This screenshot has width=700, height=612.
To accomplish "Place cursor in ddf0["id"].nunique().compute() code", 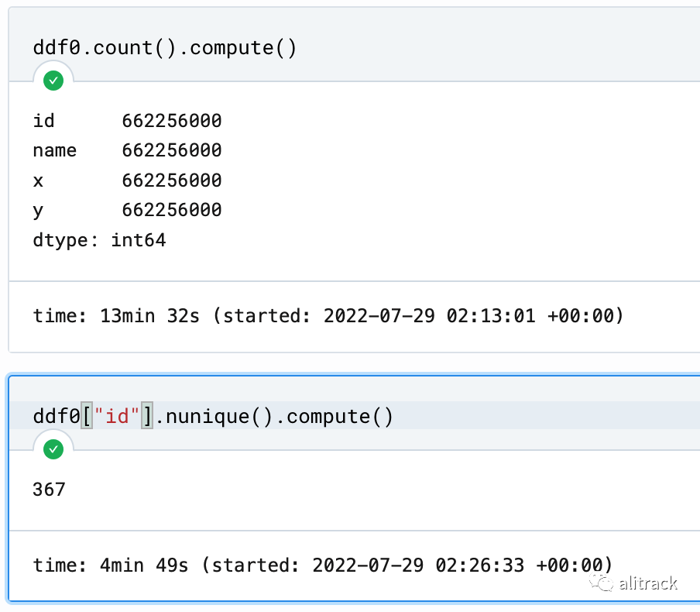I will click(213, 416).
